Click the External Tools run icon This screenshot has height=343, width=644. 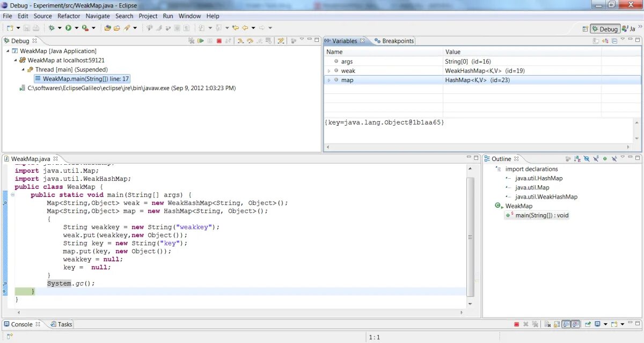point(85,27)
